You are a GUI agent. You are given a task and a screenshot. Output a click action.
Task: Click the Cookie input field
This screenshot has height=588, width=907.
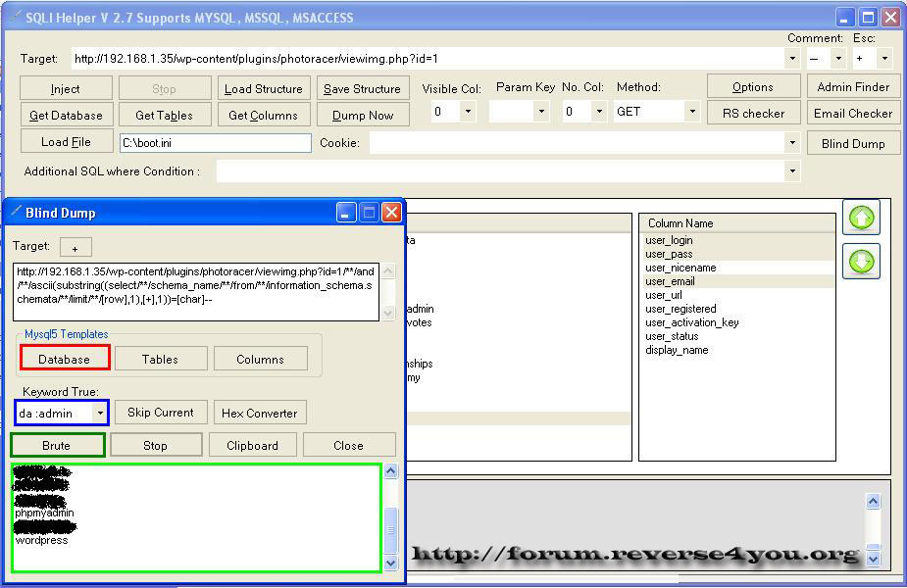pos(578,143)
